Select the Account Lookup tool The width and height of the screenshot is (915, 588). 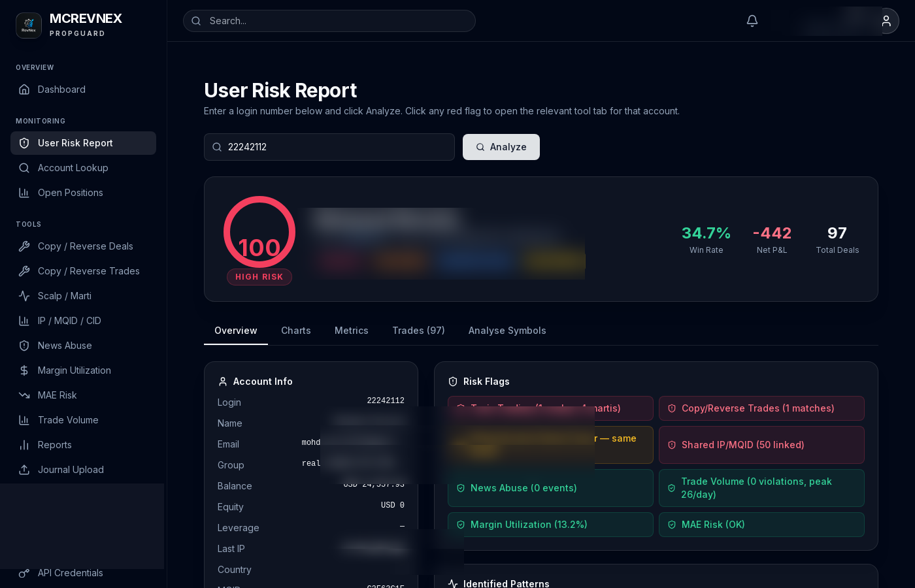(x=73, y=168)
